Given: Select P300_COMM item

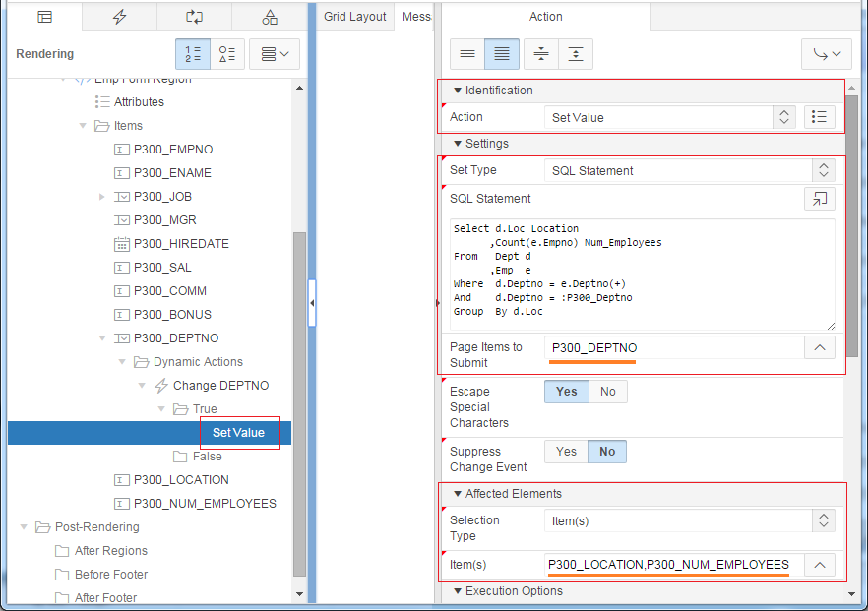Looking at the screenshot, I should (x=170, y=291).
